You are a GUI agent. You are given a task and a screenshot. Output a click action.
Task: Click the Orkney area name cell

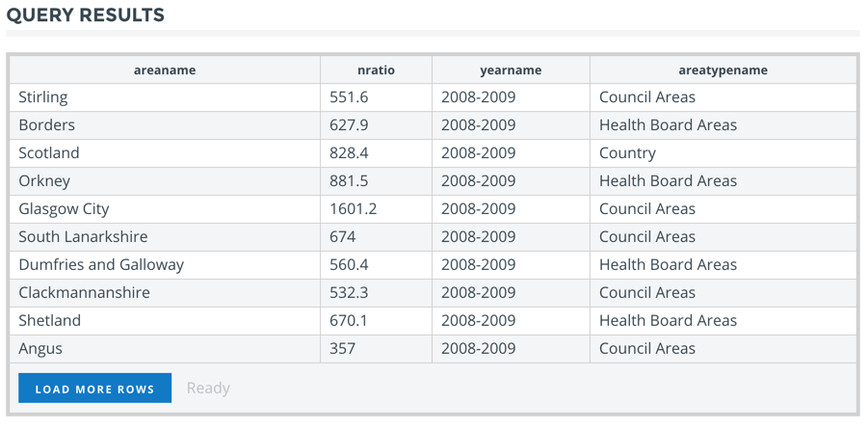coord(165,181)
